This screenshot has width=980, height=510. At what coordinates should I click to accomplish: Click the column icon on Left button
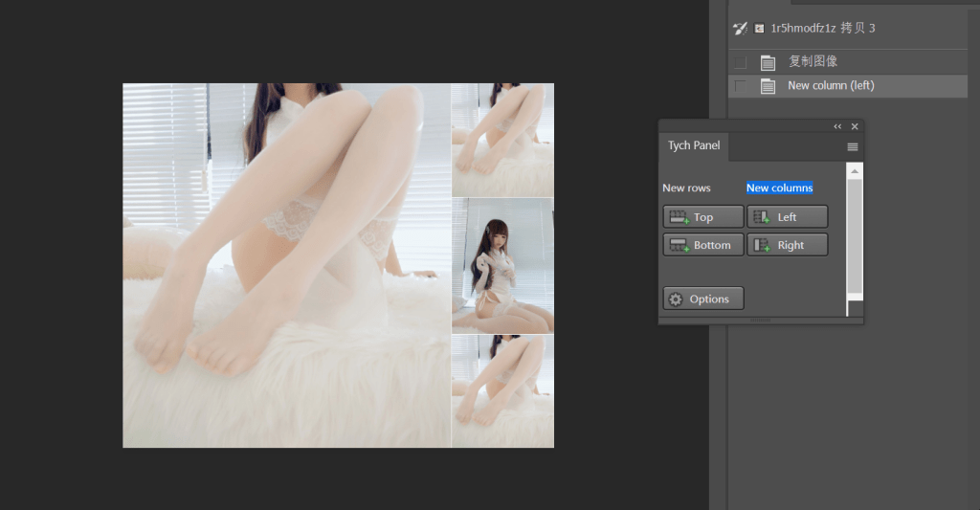(x=762, y=217)
